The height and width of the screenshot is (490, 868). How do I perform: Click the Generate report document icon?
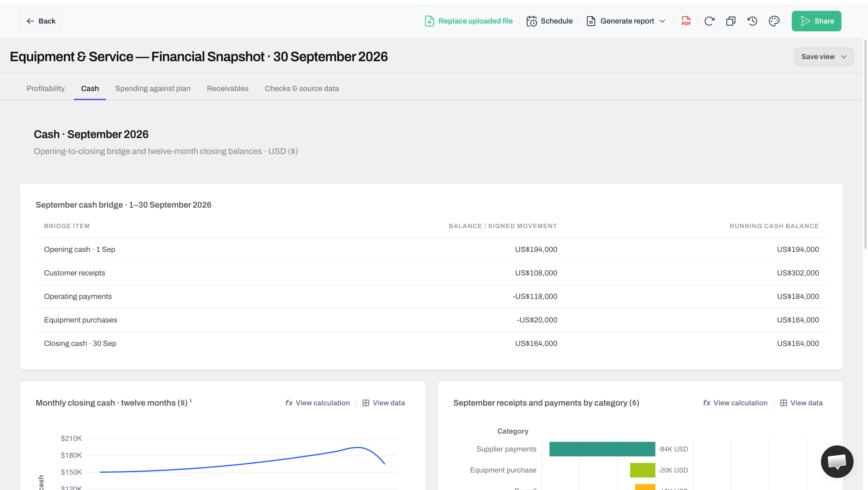591,21
